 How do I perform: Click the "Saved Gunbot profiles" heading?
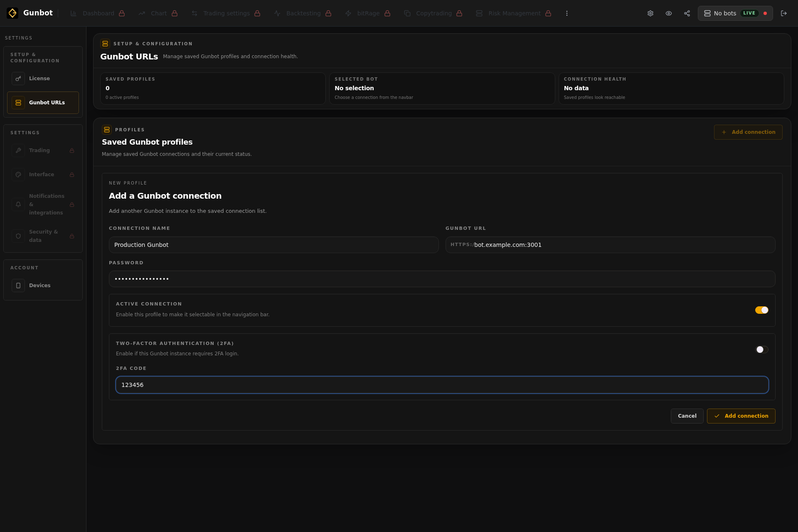[x=147, y=142]
